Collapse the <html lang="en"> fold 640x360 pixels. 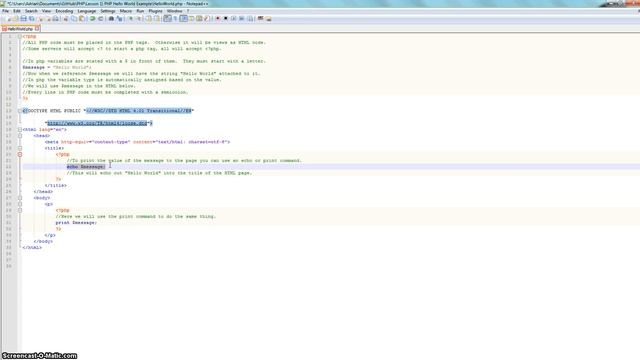(x=20, y=129)
